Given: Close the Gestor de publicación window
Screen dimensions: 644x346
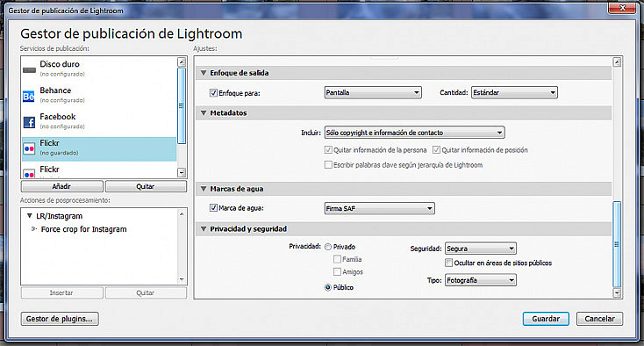Looking at the screenshot, I should click(x=623, y=8).
